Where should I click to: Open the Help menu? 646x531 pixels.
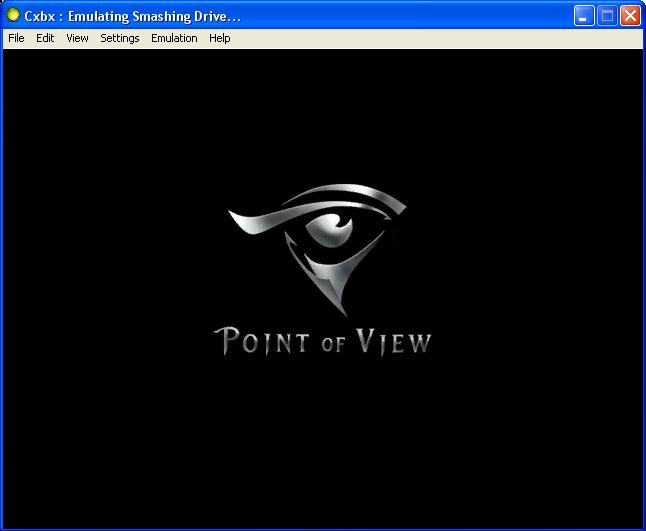[x=220, y=38]
